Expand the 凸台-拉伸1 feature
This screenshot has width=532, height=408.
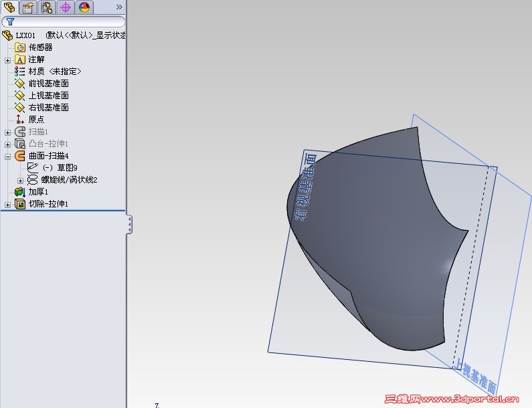7,144
